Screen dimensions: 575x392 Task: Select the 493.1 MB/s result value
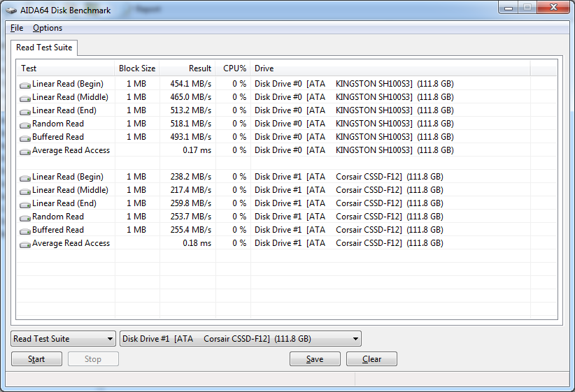tap(191, 137)
